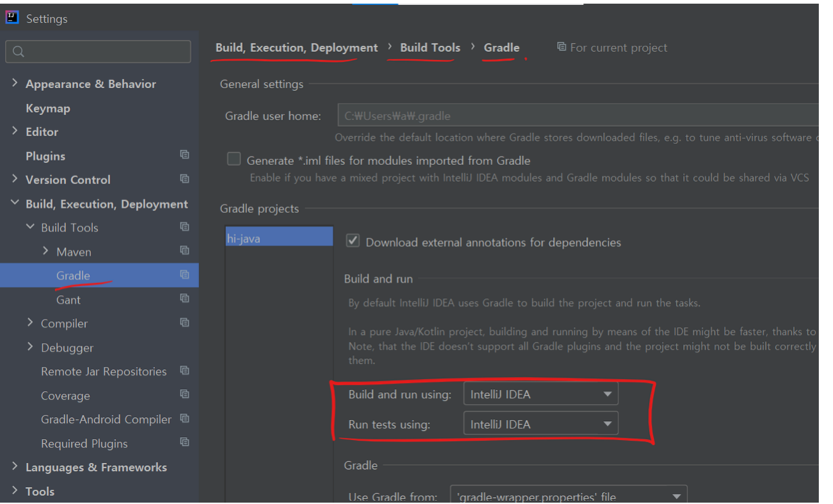The height and width of the screenshot is (504, 833).
Task: Expand the Tools section
Action: (x=15, y=490)
